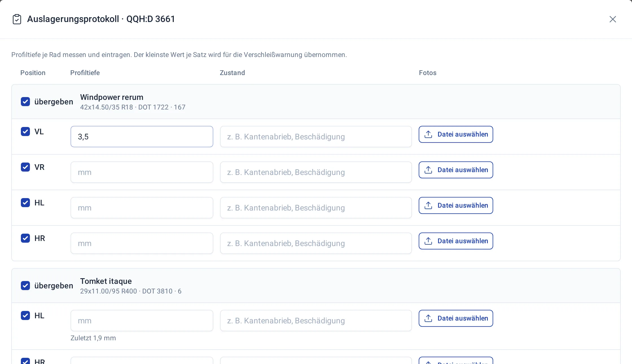
Task: Toggle HR checkbox in Windpower rerum set
Action: [25, 238]
